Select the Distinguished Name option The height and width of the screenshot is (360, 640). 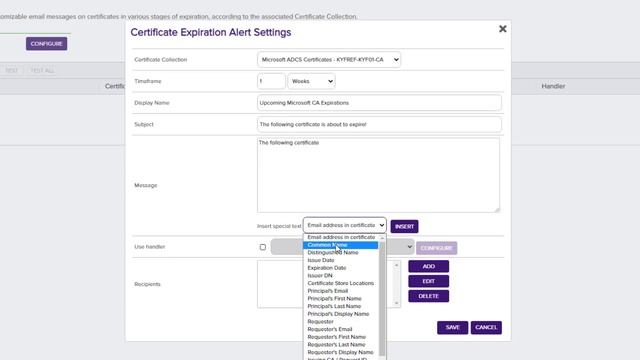click(341, 253)
